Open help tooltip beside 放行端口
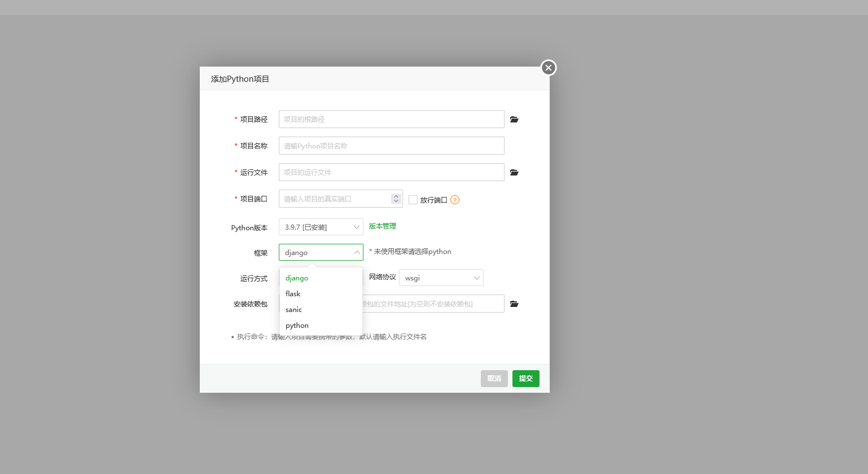 pyautogui.click(x=455, y=200)
